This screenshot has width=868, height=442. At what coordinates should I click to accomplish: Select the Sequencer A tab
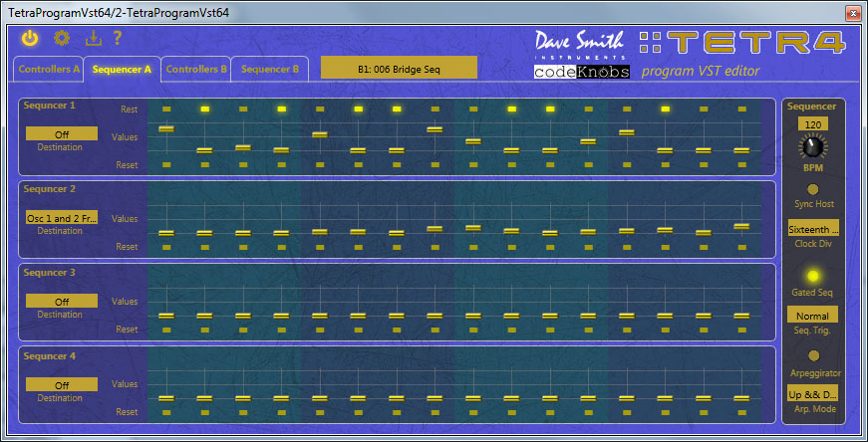click(x=122, y=69)
